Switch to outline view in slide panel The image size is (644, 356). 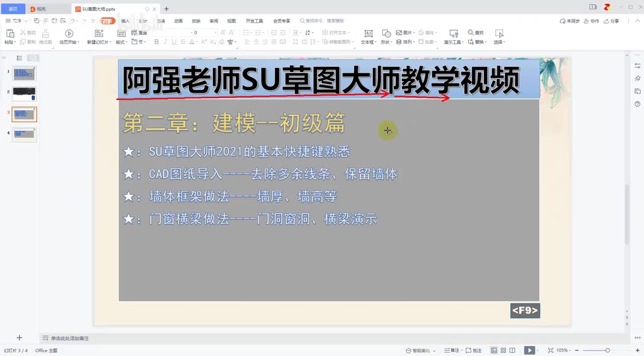pos(19,58)
